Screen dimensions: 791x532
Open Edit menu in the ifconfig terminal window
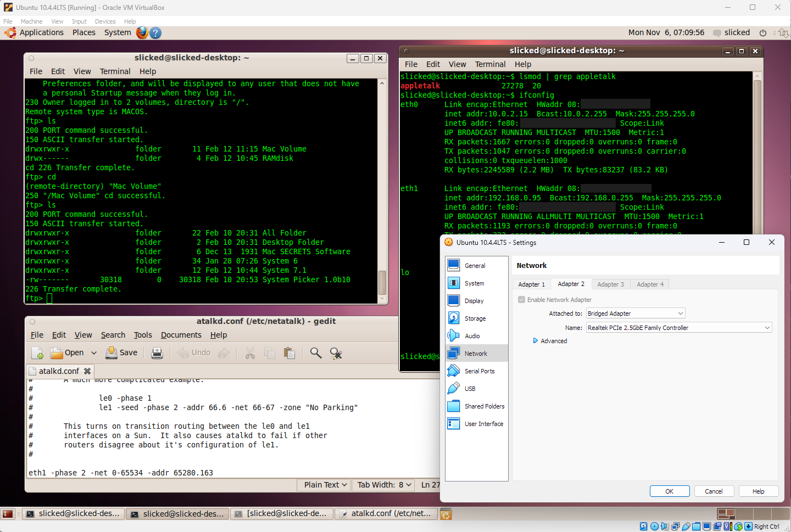pos(433,64)
